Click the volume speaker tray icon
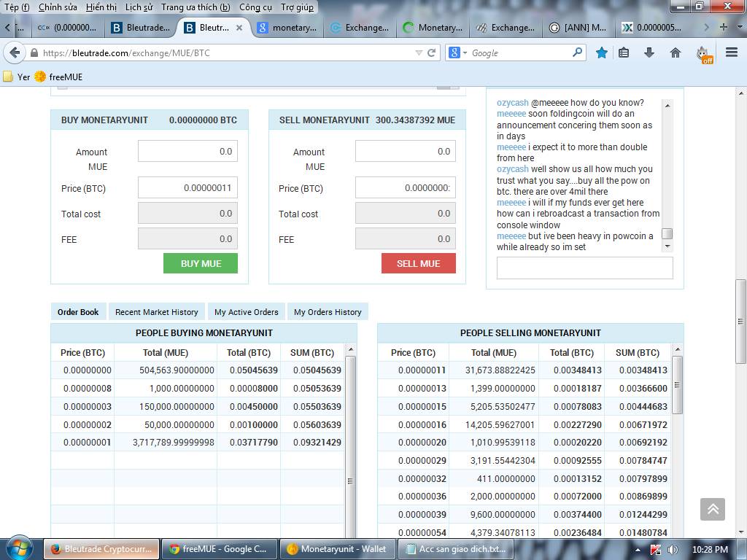This screenshot has height=560, width=747. point(673,550)
